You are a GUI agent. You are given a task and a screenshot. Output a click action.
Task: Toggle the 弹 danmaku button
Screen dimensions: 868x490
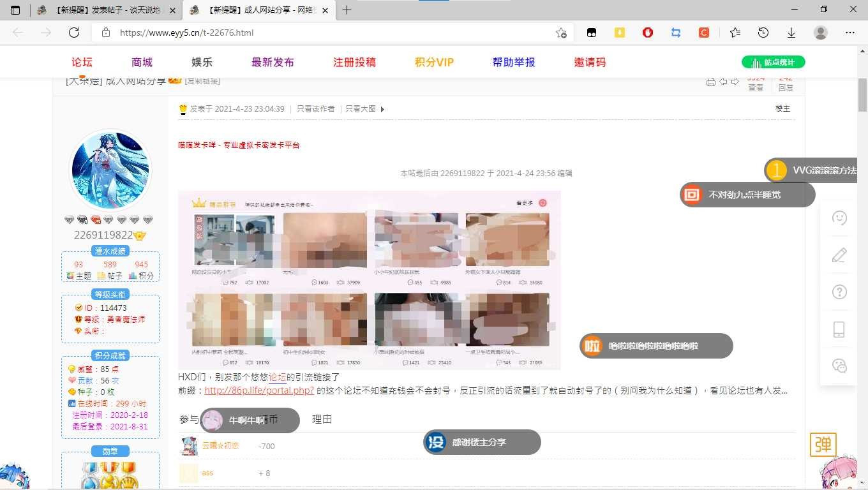823,445
